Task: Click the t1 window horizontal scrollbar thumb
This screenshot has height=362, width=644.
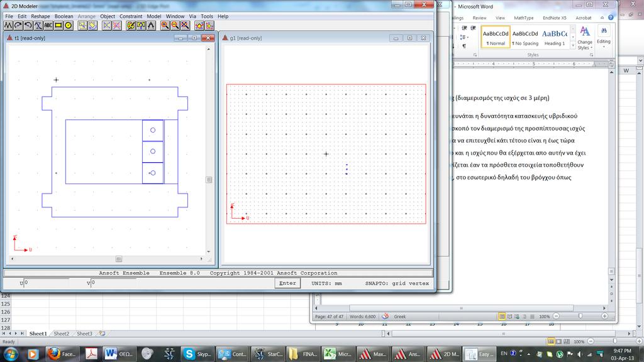Action: tap(119, 259)
